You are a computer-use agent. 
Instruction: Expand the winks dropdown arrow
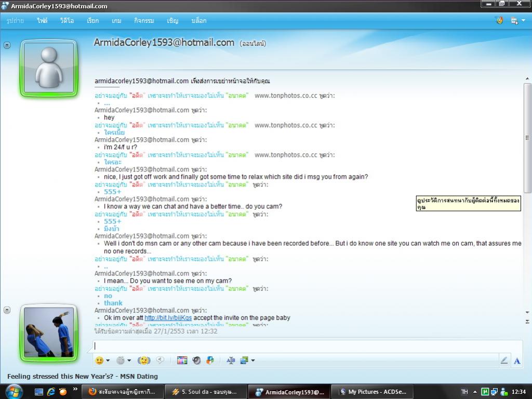click(129, 361)
